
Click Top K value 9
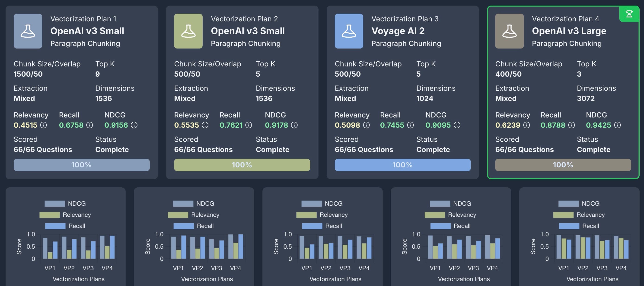[x=98, y=74]
